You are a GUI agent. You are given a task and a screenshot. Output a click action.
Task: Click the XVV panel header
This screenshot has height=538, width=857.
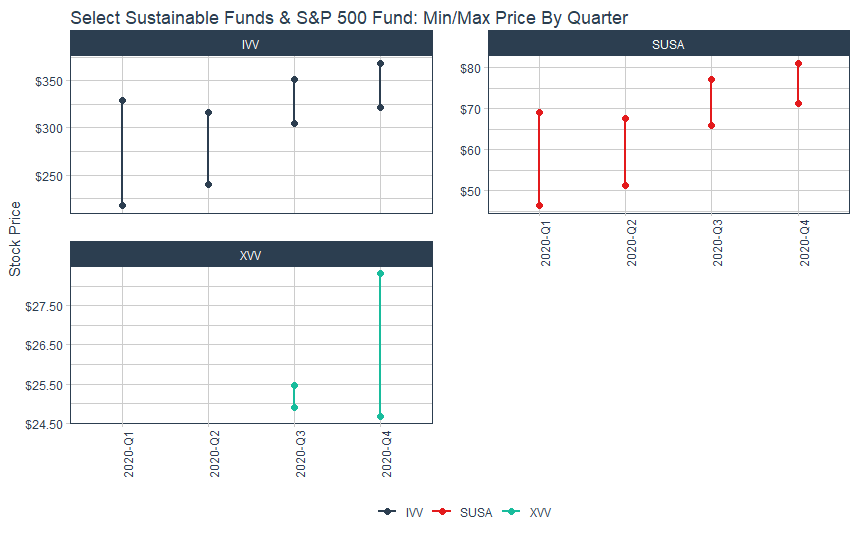tap(251, 255)
